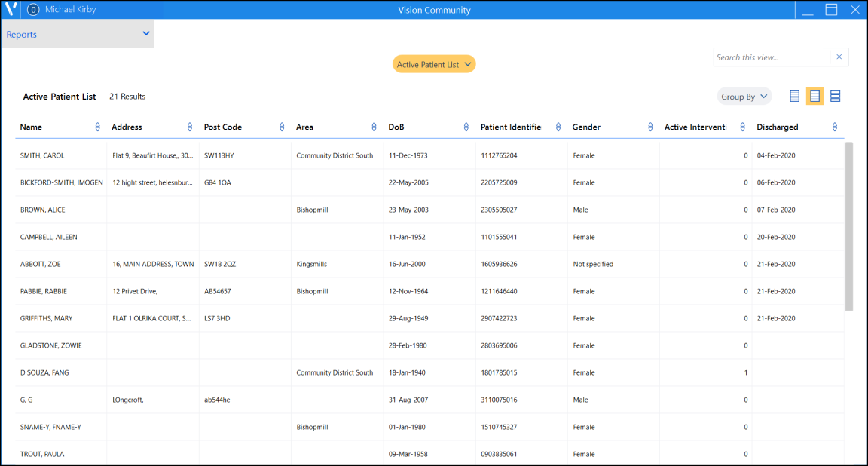Open the notifications counter badge showing 0
868x466 pixels.
(33, 9)
